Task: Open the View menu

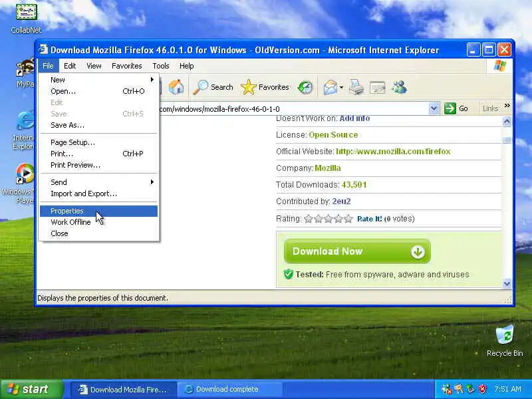Action: click(94, 66)
